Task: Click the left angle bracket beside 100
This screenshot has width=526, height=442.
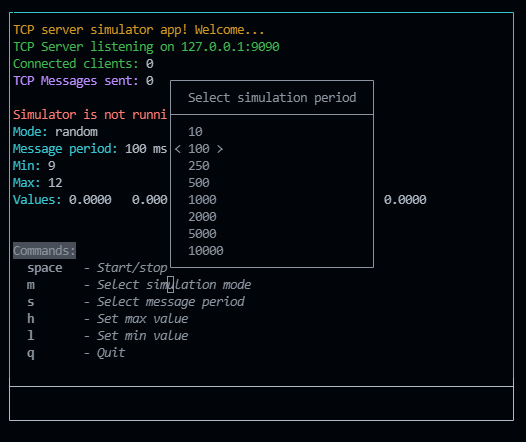Action: tap(178, 149)
